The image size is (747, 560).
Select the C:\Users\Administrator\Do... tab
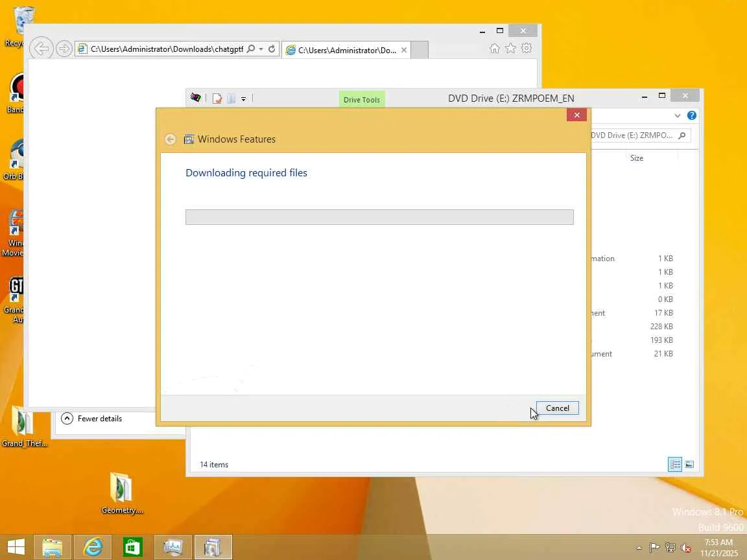coord(347,50)
